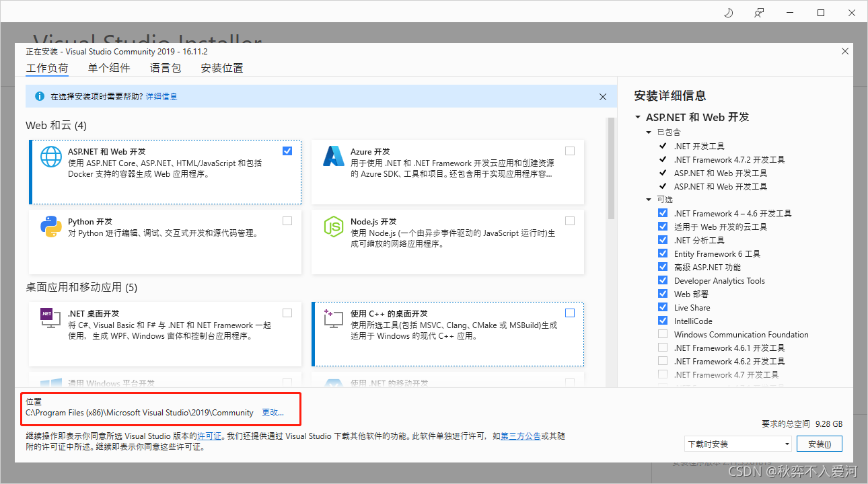
Task: Click the ASP.NET globe workload icon
Action: tap(51, 156)
